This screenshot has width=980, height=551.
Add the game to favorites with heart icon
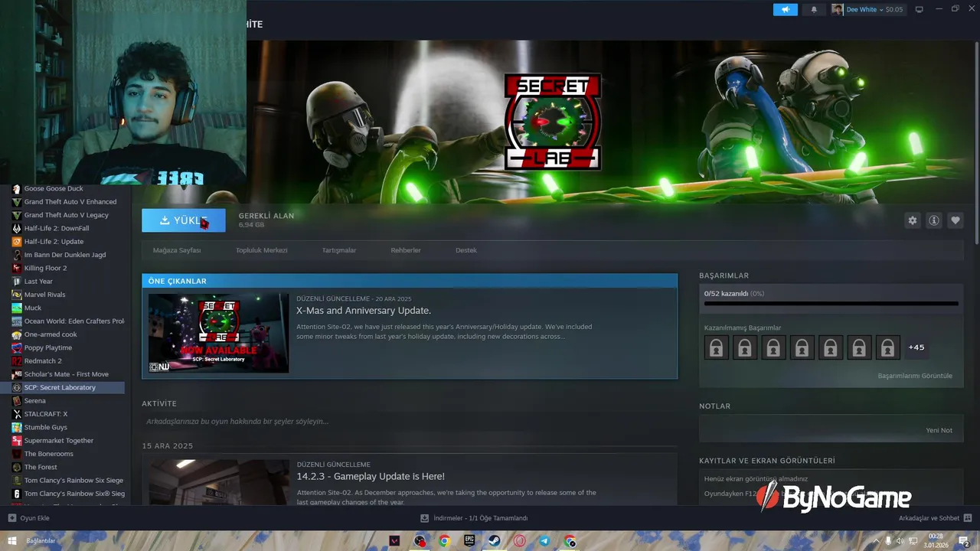pos(955,220)
